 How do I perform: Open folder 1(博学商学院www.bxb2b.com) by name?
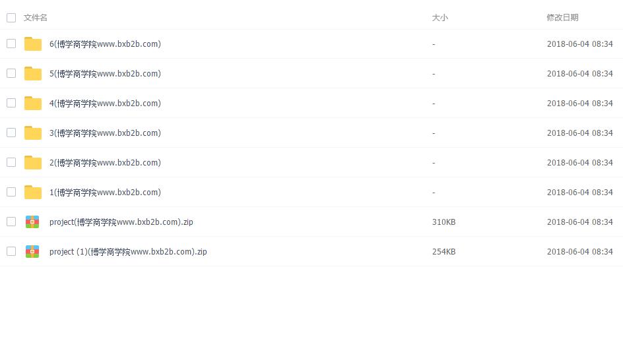[105, 193]
